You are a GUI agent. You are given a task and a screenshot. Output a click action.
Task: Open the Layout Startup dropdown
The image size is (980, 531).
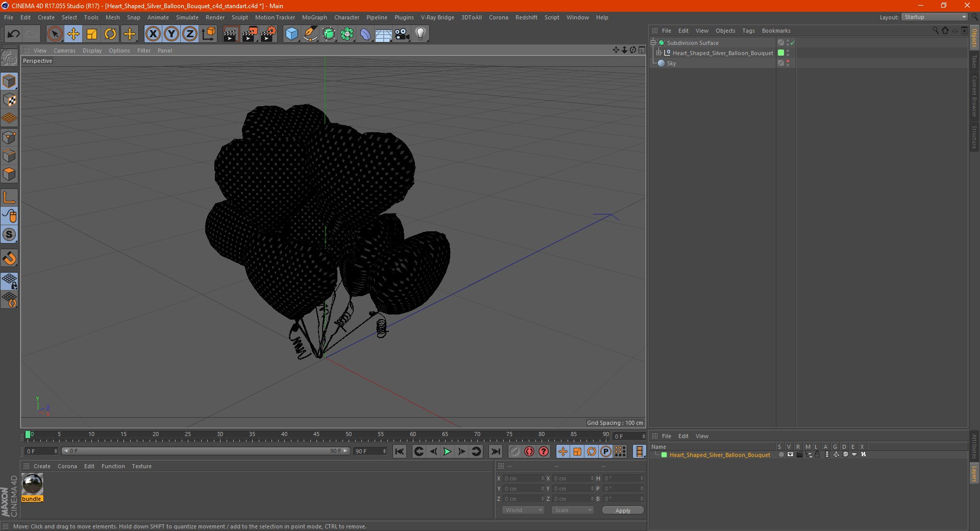coord(935,17)
